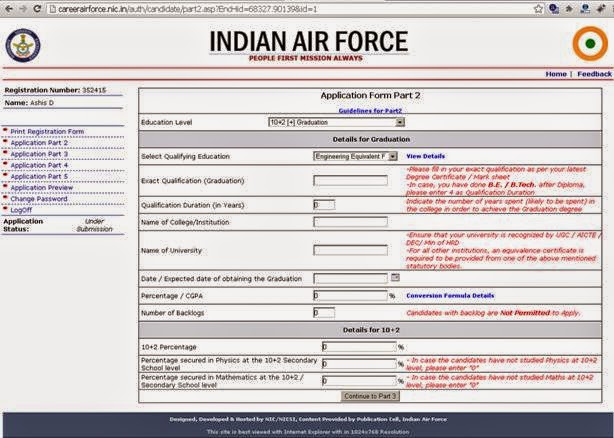Click the INDIAN AIR FORCE title
The width and height of the screenshot is (614, 438).
(309, 41)
